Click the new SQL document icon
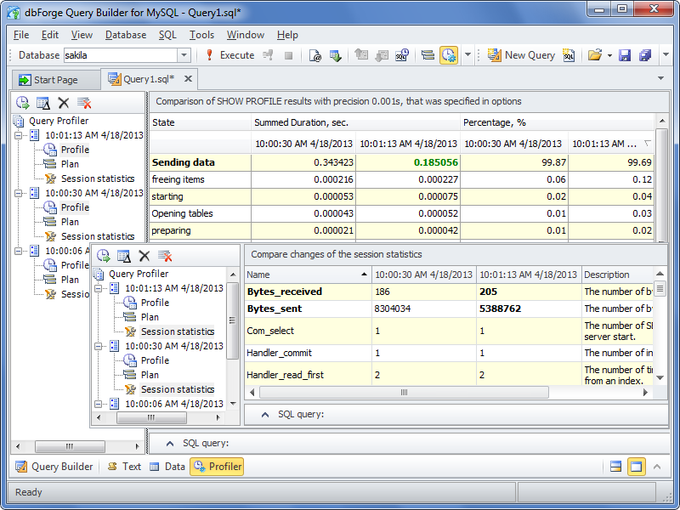 tap(569, 55)
